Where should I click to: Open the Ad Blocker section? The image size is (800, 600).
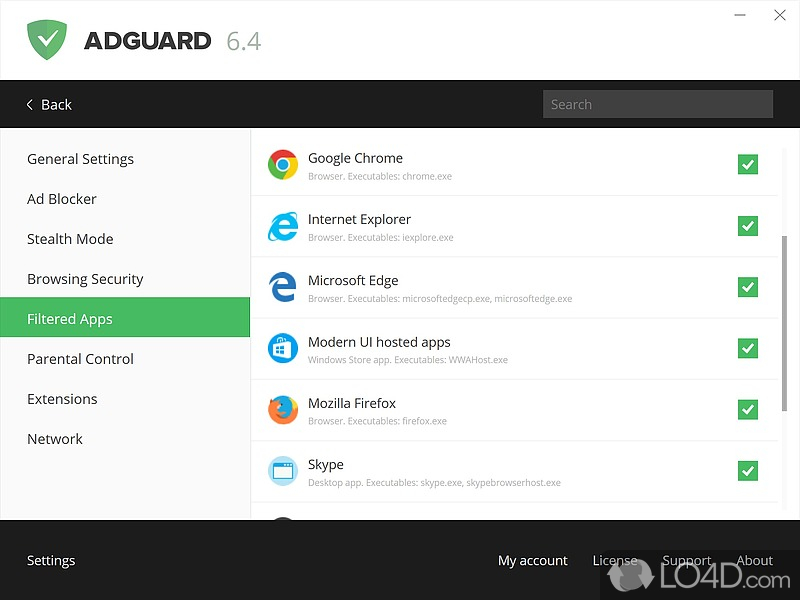click(x=125, y=199)
